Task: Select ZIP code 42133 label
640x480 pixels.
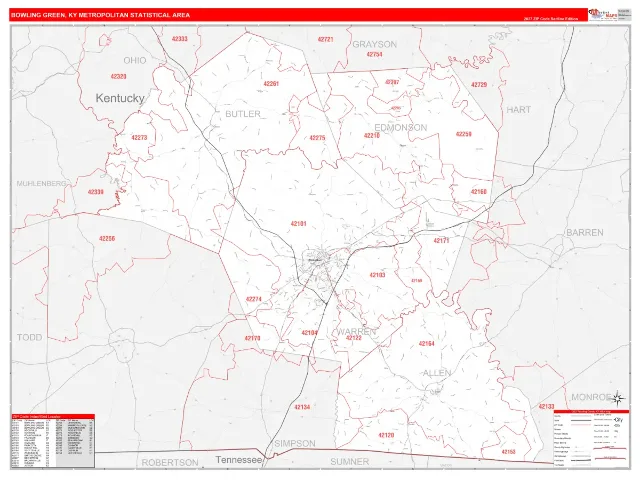Action: coord(546,407)
